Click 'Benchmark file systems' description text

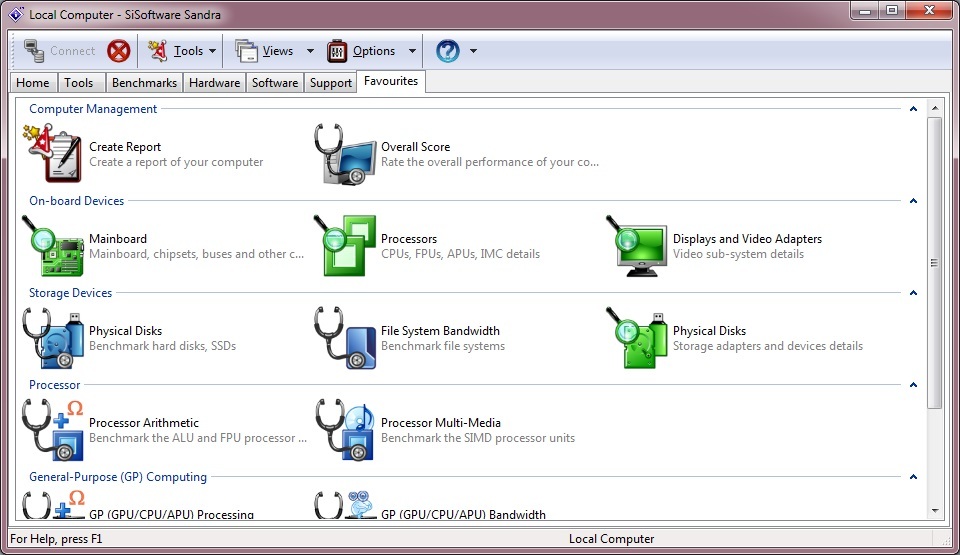click(443, 346)
